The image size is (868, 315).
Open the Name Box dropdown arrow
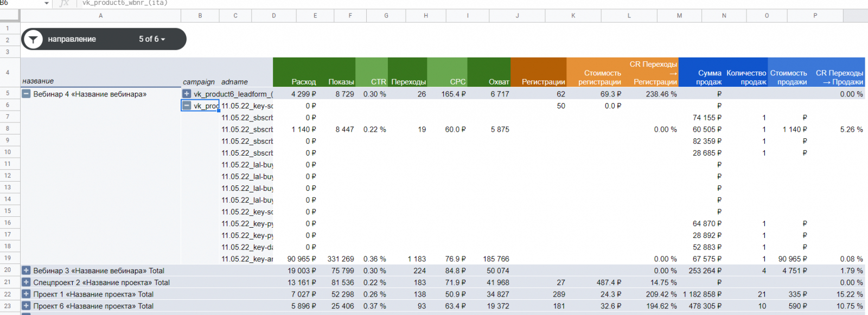[46, 3]
